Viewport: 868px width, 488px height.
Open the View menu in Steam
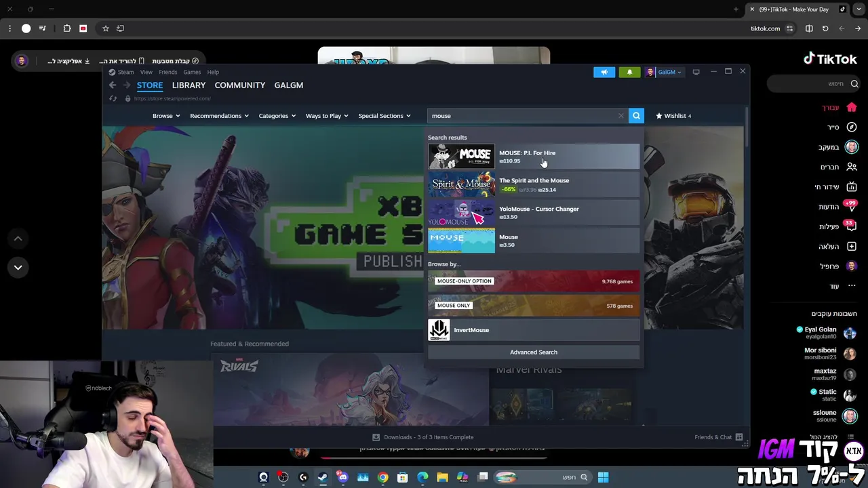tap(146, 72)
